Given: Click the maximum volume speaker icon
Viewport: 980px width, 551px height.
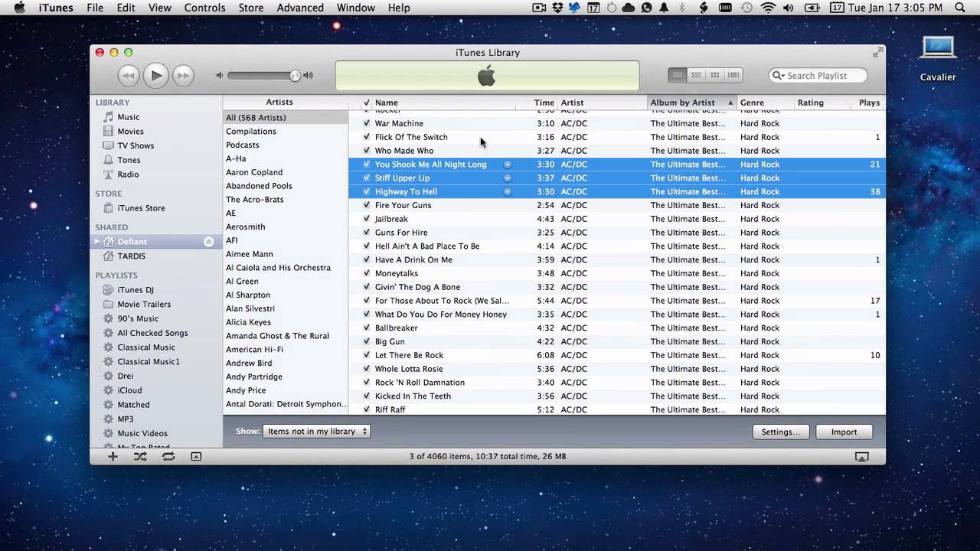Looking at the screenshot, I should click(308, 75).
